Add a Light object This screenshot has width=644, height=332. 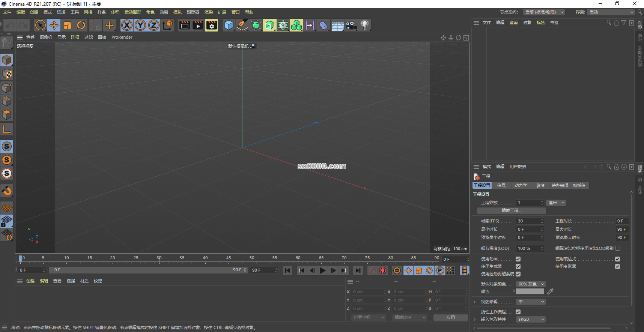[364, 25]
